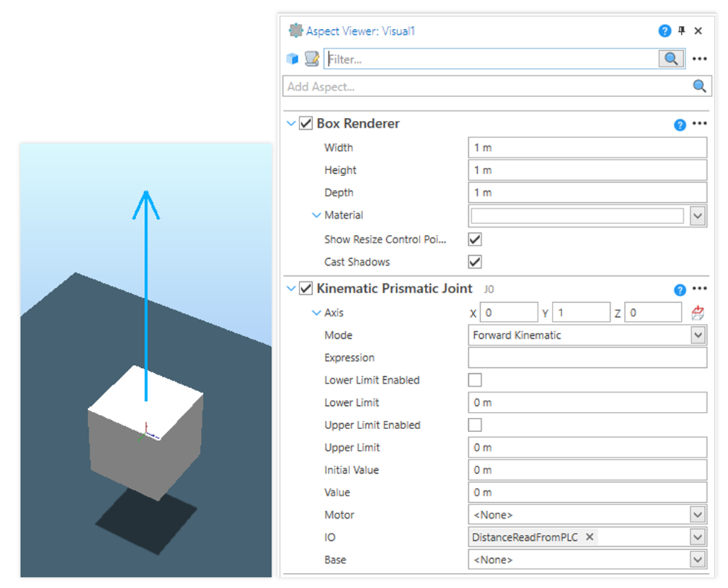
Task: Open the Mode dropdown showing Forward Kinematic
Action: point(697,335)
